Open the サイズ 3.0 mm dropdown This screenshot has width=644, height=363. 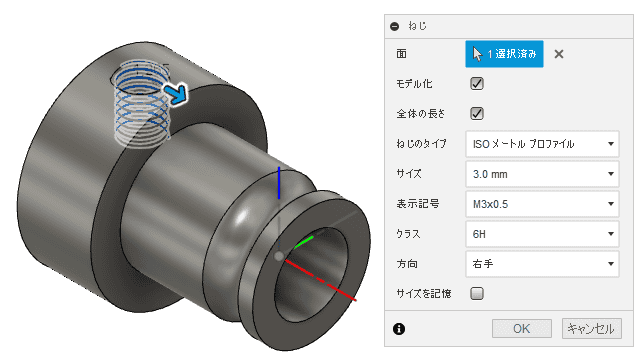[x=542, y=174]
